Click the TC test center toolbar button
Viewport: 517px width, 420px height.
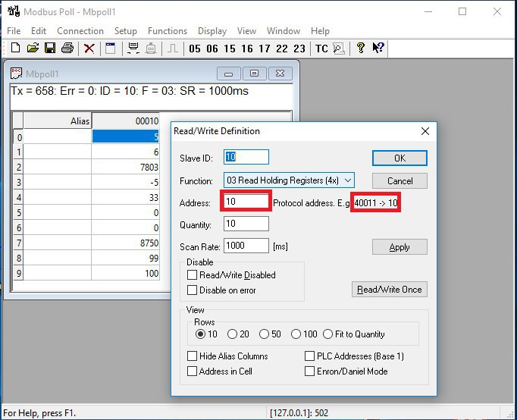pyautogui.click(x=321, y=49)
